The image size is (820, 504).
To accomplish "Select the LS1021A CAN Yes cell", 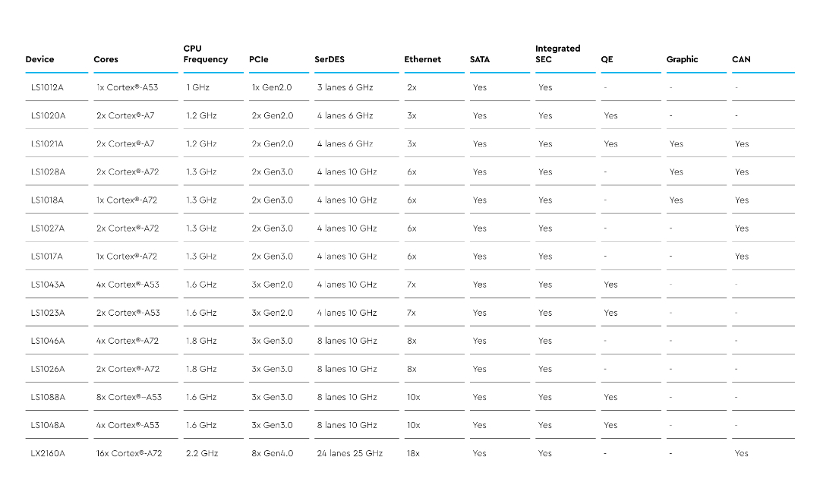I will pos(742,143).
